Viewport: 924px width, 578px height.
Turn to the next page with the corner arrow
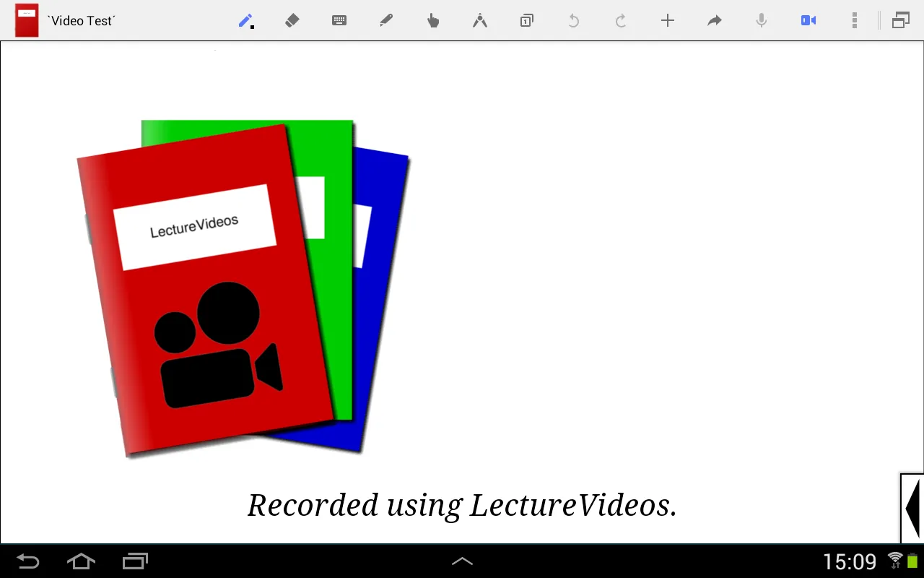click(x=912, y=508)
